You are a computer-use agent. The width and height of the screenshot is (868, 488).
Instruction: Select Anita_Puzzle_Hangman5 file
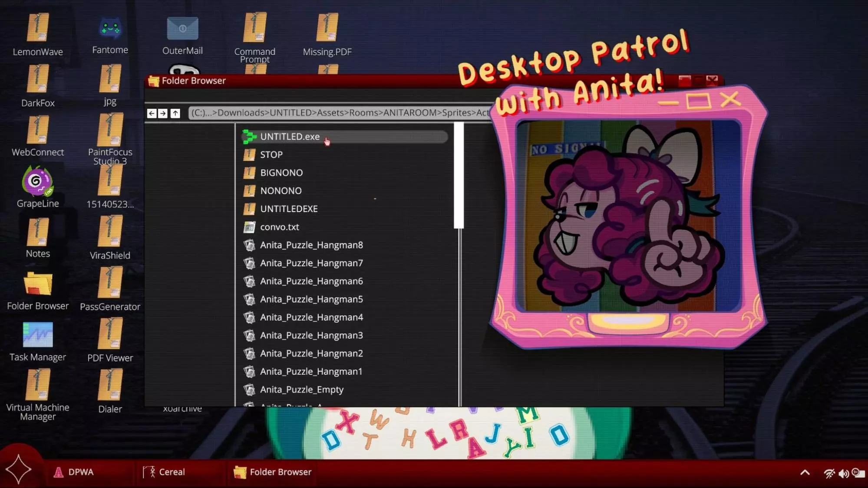[311, 299]
